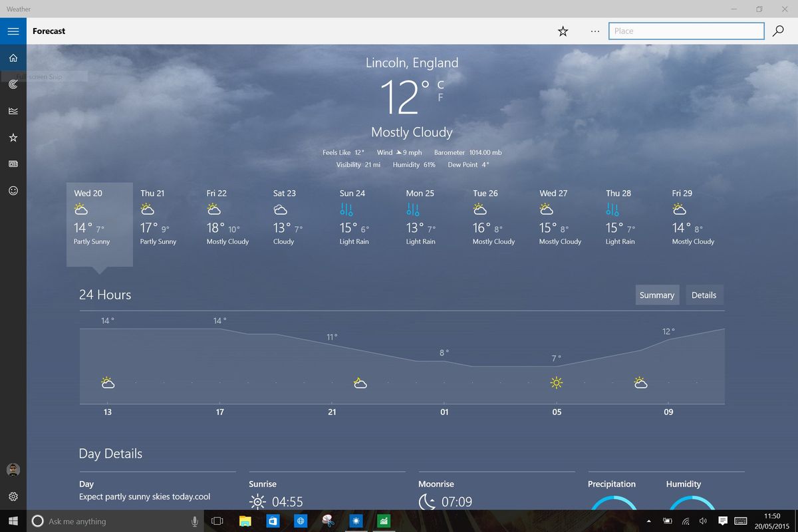Switch temperature units to Fahrenheit
Image resolution: width=798 pixels, height=532 pixels.
tap(440, 97)
